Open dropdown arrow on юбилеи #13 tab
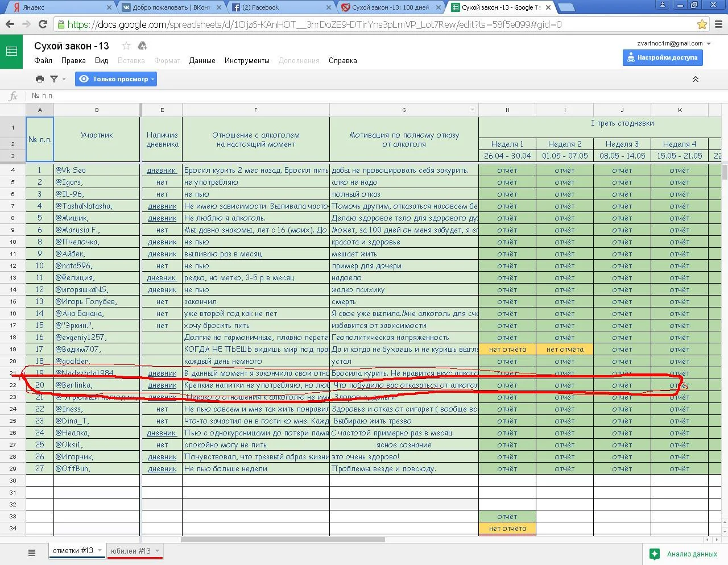This screenshot has height=565, width=728. pyautogui.click(x=158, y=551)
